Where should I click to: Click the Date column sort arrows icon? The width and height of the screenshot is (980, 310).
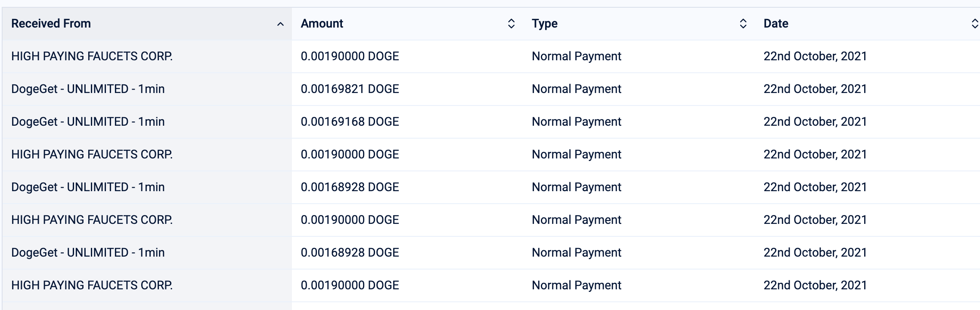[974, 24]
